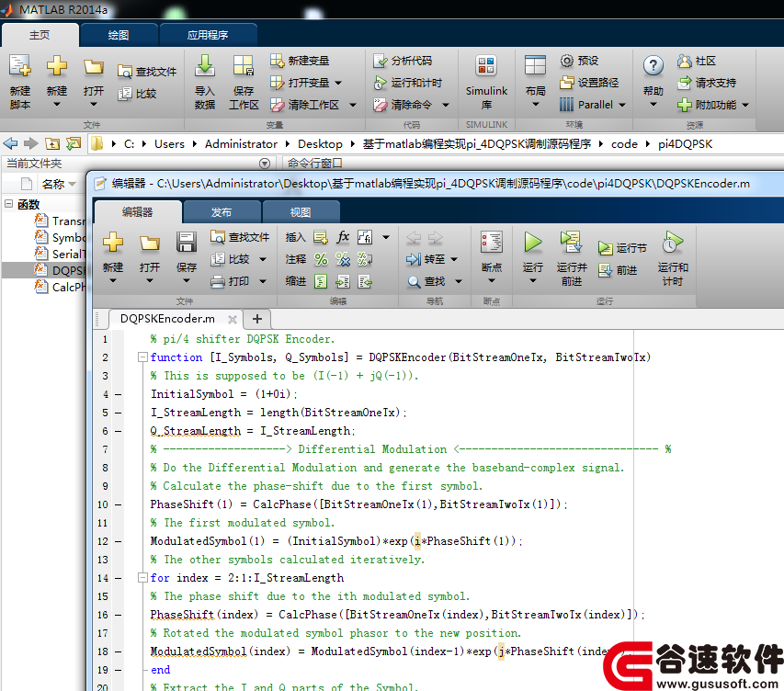The width and height of the screenshot is (784, 691).
Task: Add new document tab with plus button
Action: (257, 319)
